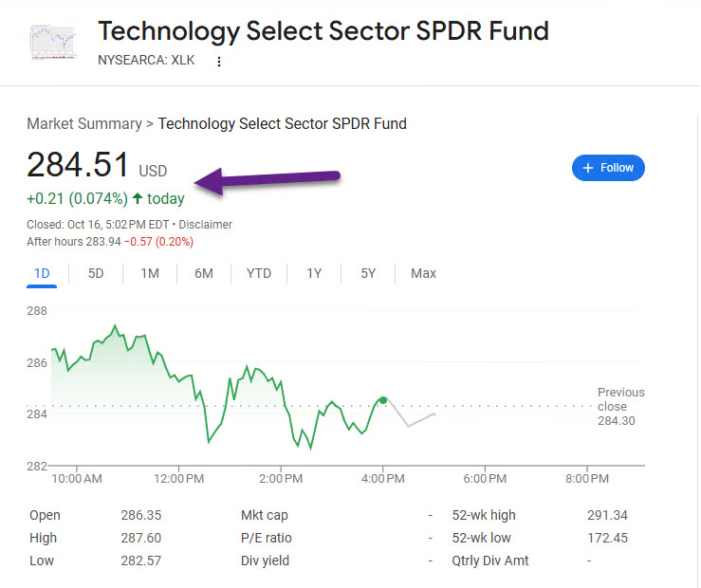The width and height of the screenshot is (701, 588).
Task: Click the Disclaimer link
Action: (206, 225)
